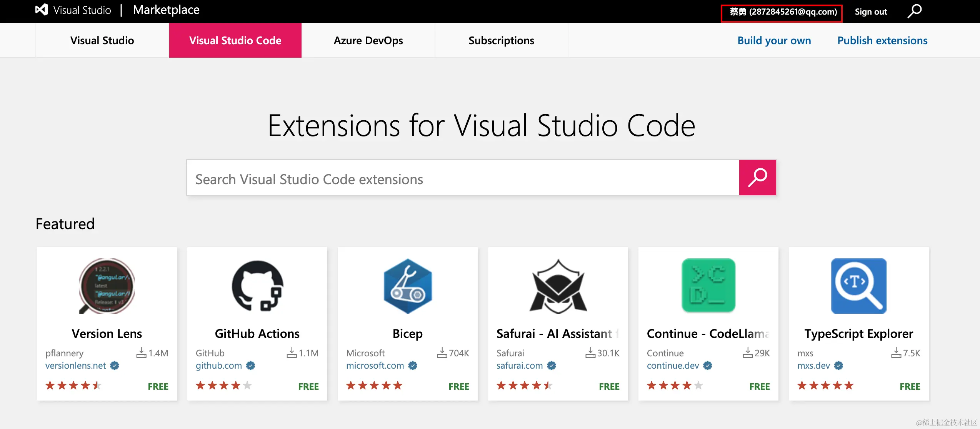Click Continue CodeLlama star rating

675,385
